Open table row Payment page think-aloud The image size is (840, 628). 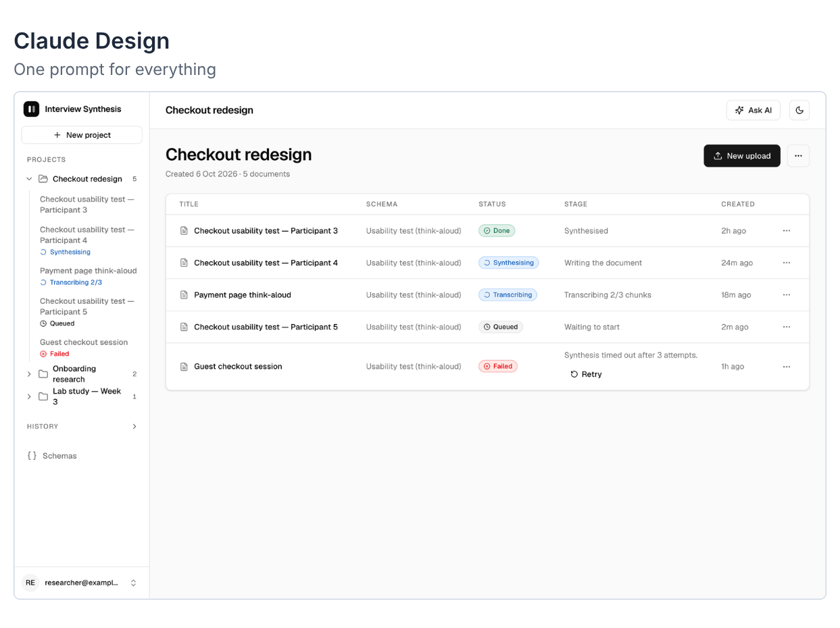487,295
